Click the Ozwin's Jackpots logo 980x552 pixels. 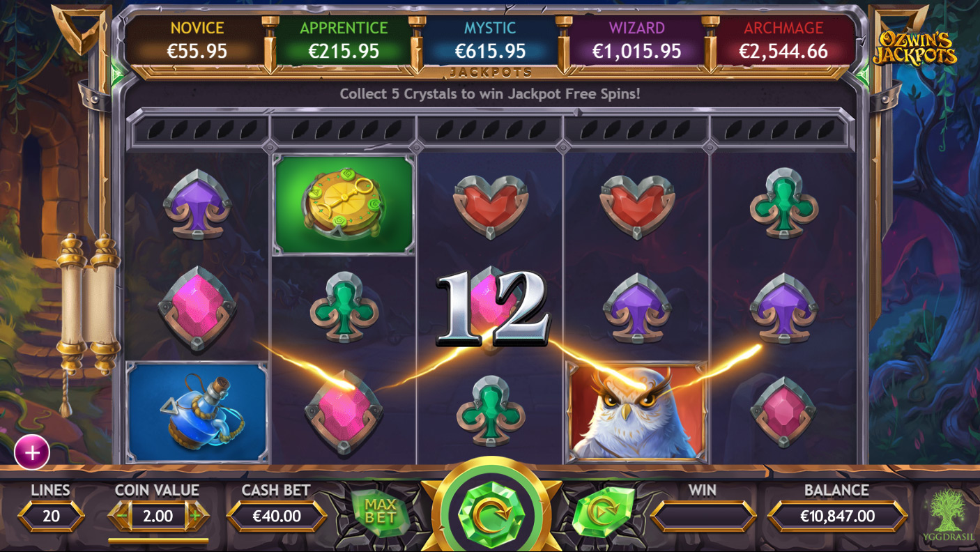pyautogui.click(x=914, y=47)
